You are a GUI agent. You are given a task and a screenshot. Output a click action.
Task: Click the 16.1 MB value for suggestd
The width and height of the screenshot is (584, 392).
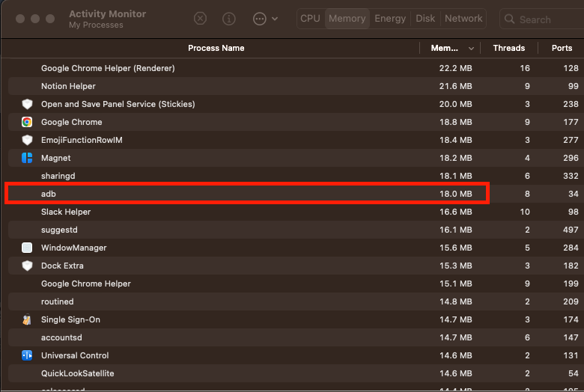455,230
